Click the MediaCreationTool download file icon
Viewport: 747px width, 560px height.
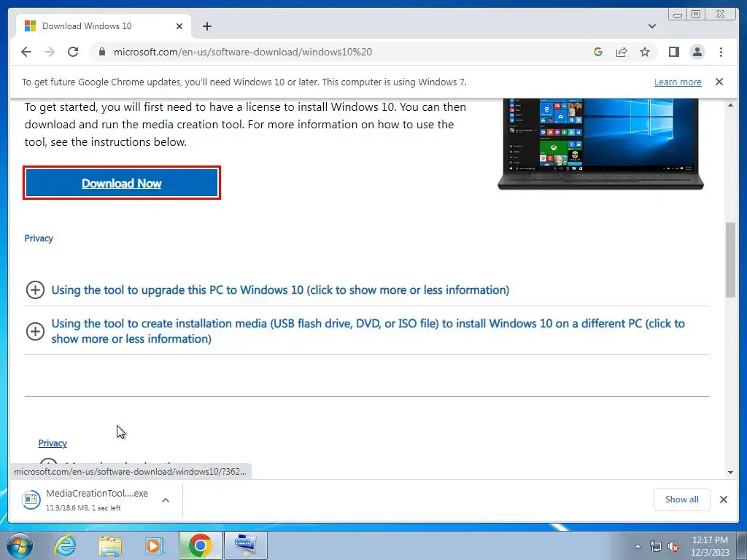pos(31,499)
